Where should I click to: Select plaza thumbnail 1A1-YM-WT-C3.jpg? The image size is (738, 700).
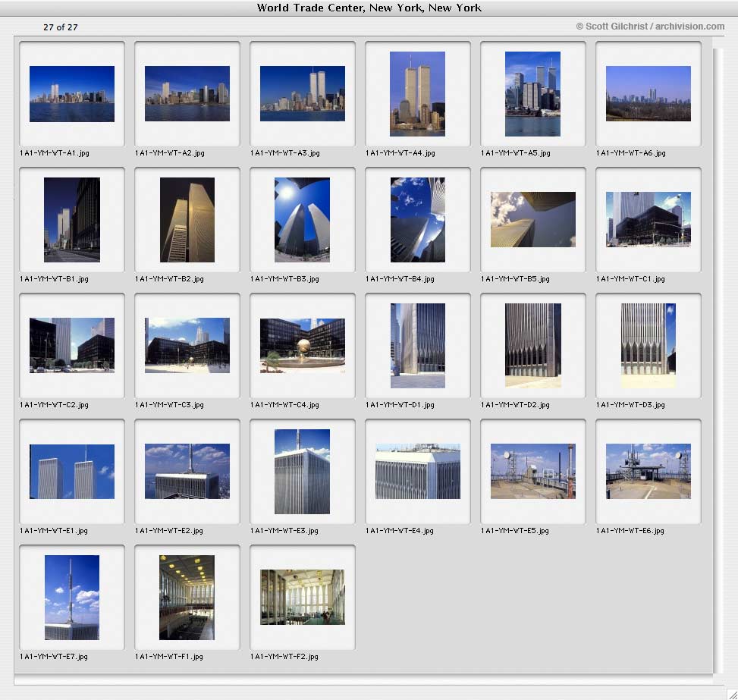(187, 346)
